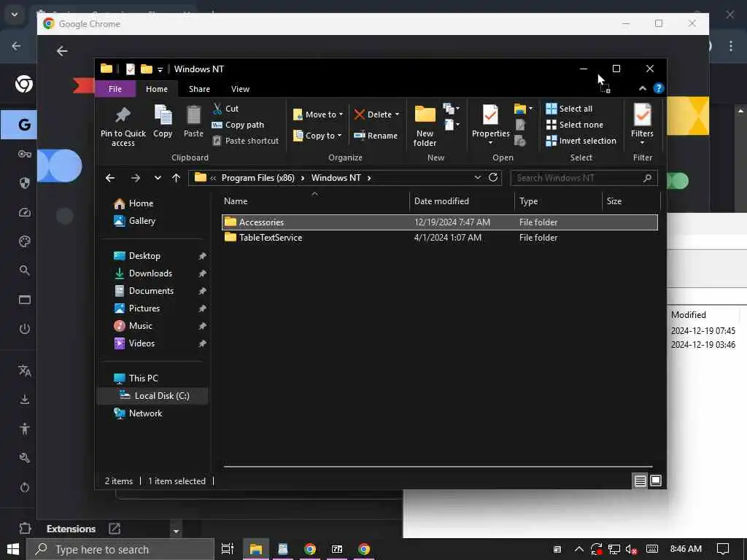Switch to large icons view layout
This screenshot has height=560, width=747.
pos(656,481)
